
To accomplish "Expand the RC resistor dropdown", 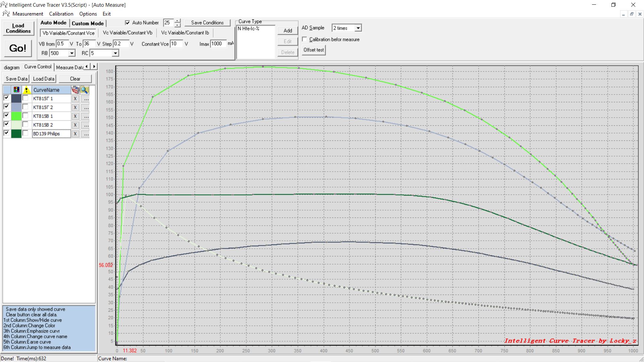I will tap(115, 53).
